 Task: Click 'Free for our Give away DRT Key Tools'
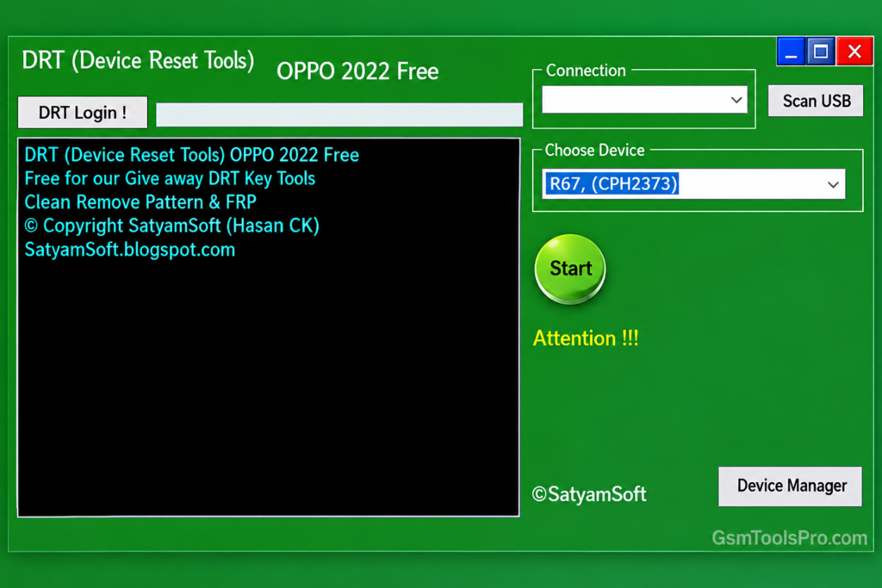pyautogui.click(x=170, y=178)
